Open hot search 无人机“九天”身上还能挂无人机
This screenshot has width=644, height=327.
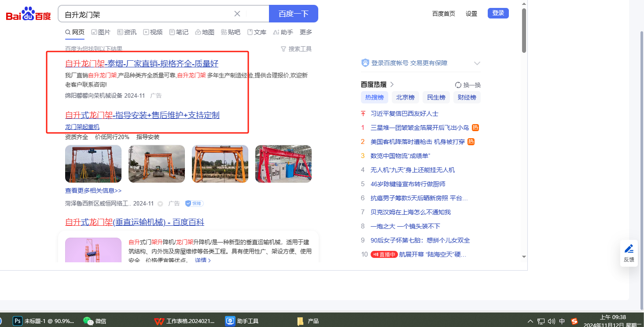pos(413,170)
